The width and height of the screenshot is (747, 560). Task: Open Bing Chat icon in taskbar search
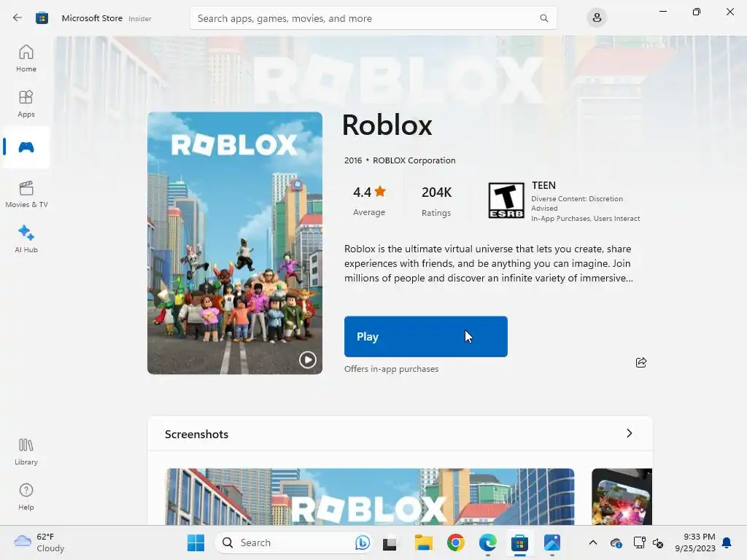click(362, 542)
